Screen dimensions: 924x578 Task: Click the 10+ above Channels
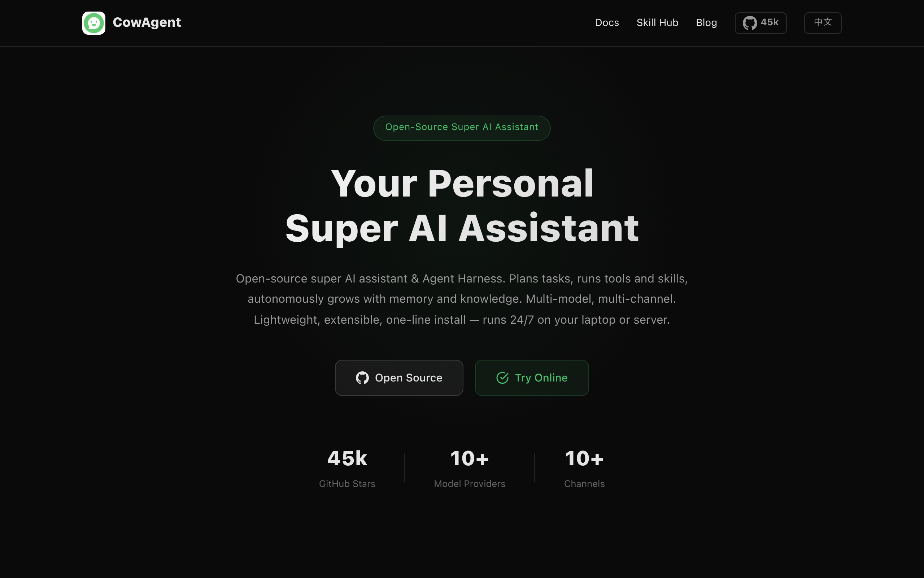click(584, 458)
